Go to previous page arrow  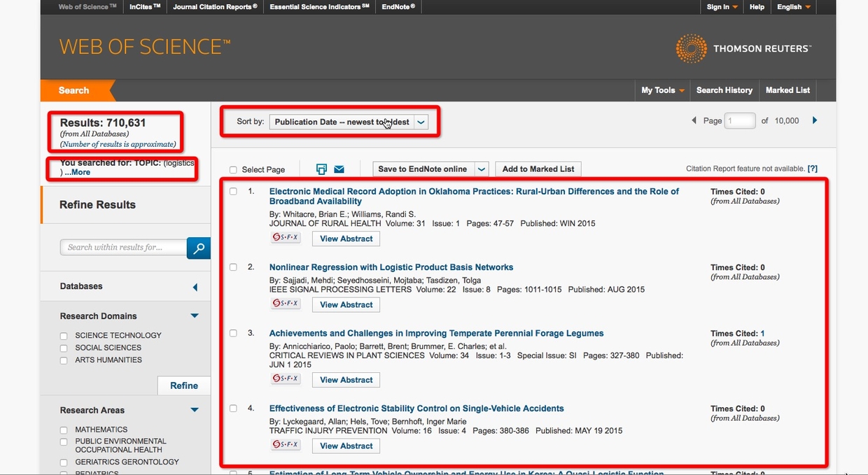pyautogui.click(x=694, y=120)
